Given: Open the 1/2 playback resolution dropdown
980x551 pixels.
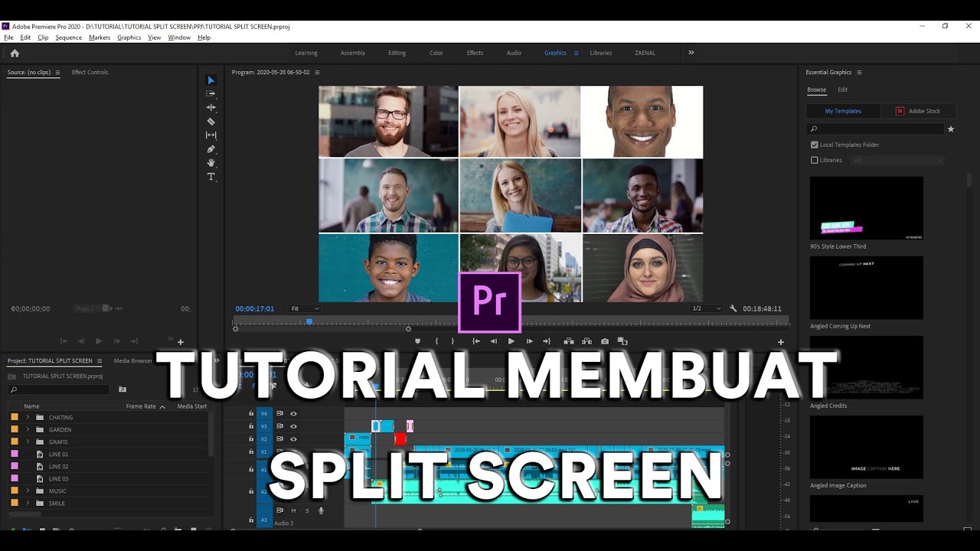Looking at the screenshot, I should tap(706, 308).
